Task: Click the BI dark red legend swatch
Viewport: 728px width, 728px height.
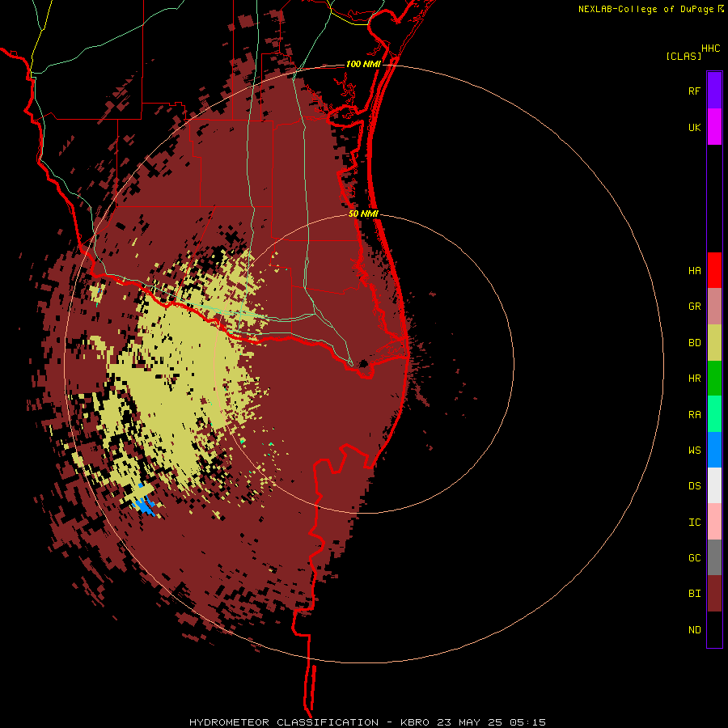Action: [x=714, y=594]
